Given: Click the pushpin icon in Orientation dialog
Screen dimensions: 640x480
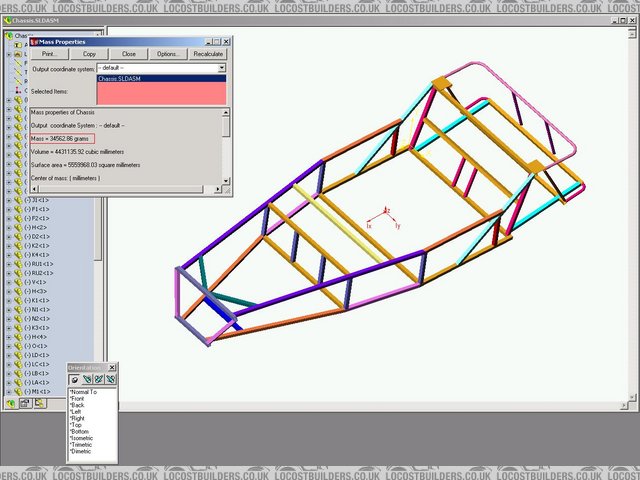Looking at the screenshot, I should point(74,379).
